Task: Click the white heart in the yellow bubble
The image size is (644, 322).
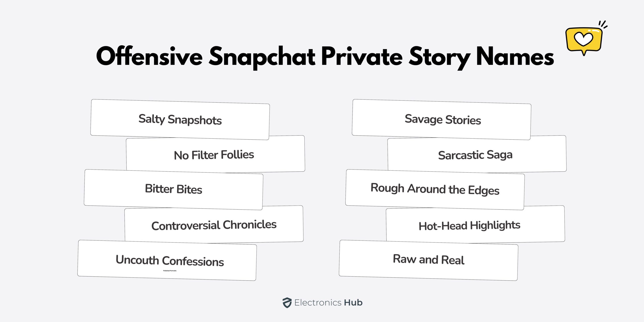Action: pos(583,39)
